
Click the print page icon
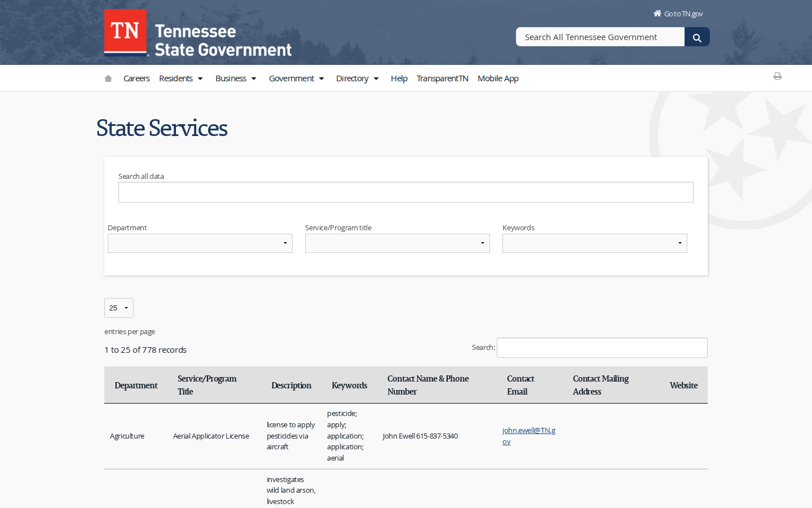pyautogui.click(x=778, y=76)
